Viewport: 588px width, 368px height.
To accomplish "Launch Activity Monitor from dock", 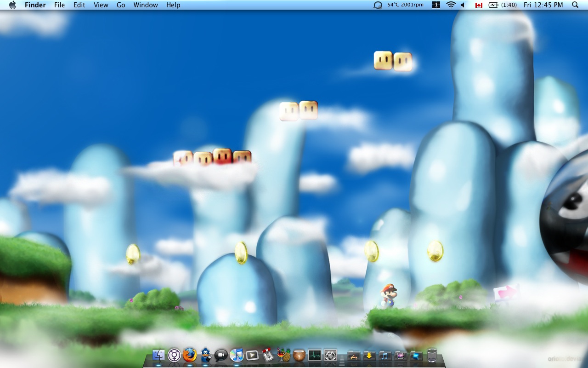I will pos(315,355).
